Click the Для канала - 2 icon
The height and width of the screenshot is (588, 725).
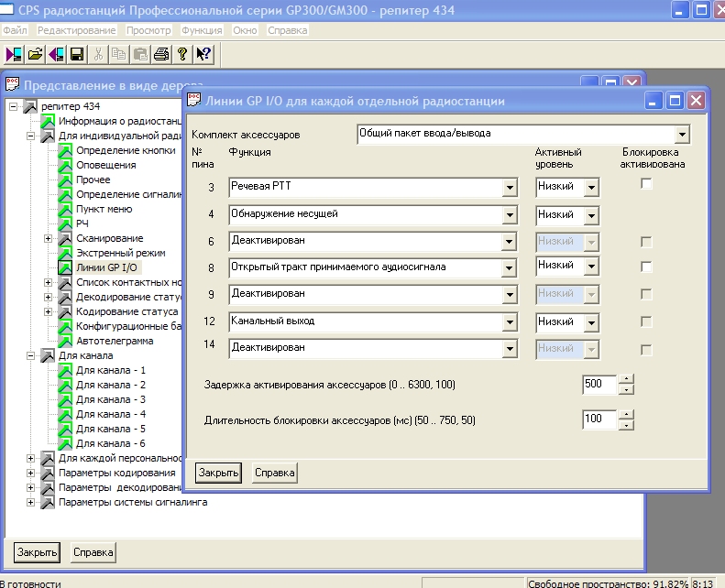(x=65, y=385)
